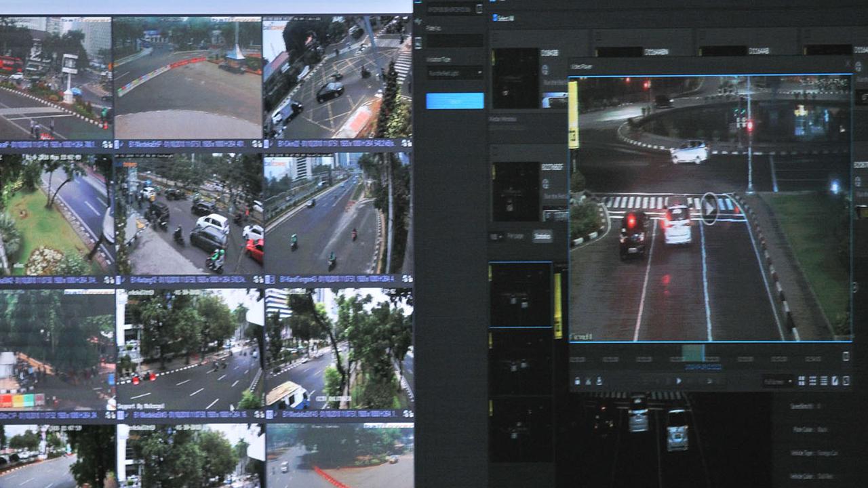The image size is (868, 488).
Task: Click the circular play overlay on the video
Action: pos(709,208)
